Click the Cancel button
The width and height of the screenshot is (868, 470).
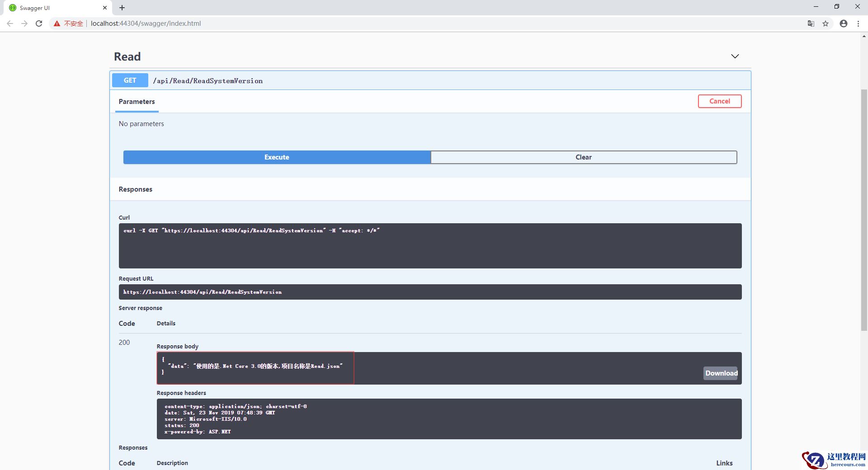pyautogui.click(x=719, y=101)
